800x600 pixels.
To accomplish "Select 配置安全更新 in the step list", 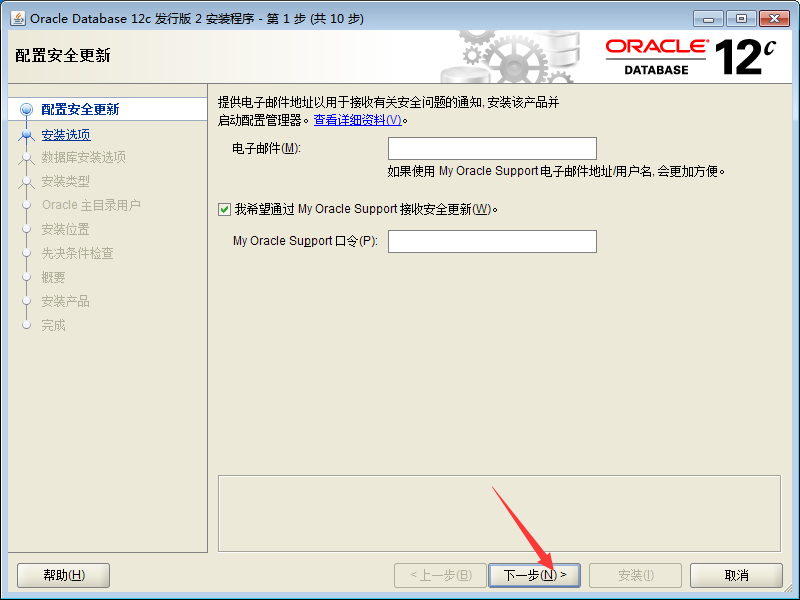I will click(x=80, y=109).
